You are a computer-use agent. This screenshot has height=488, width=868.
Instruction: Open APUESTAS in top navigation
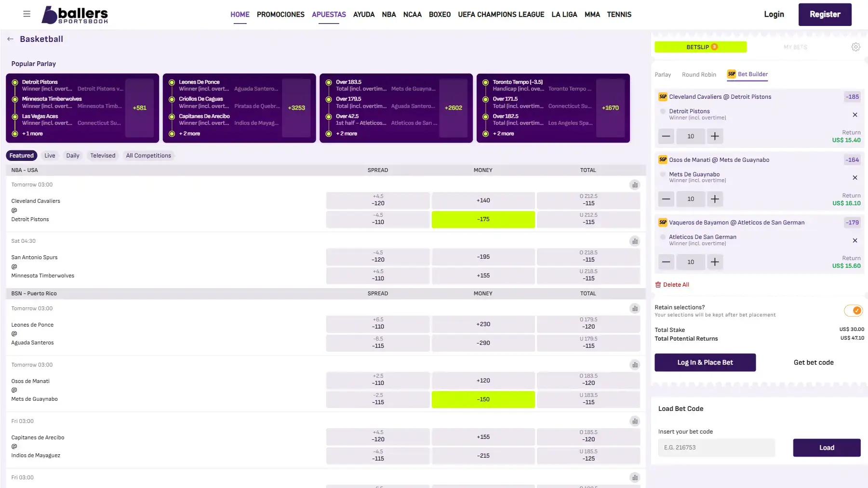tap(329, 14)
